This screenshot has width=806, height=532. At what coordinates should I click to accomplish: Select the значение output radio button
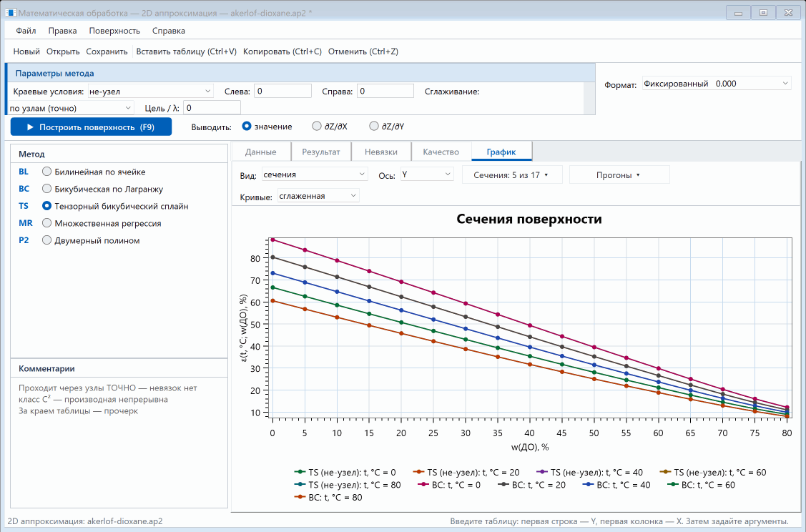point(267,127)
